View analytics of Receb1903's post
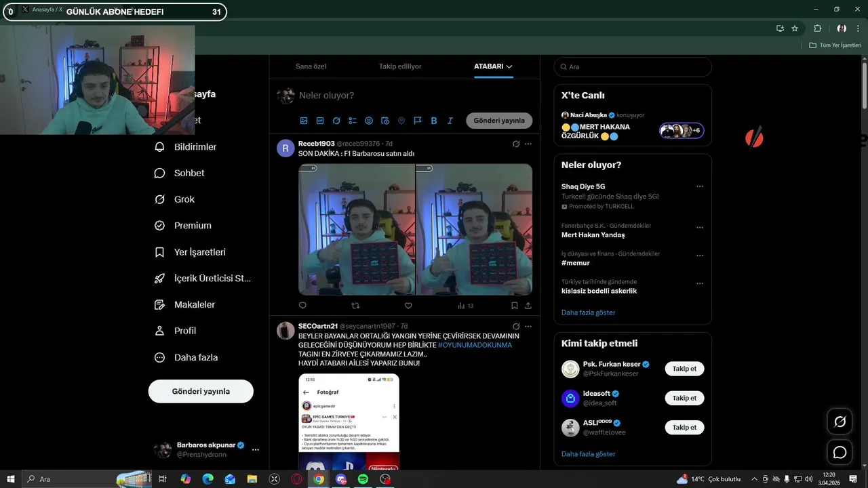This screenshot has height=488, width=868. pos(465,306)
